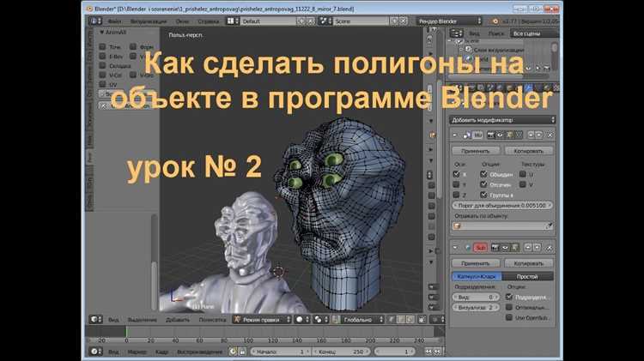Open the Глобально orientation dropdown
The height and width of the screenshot is (361, 644).
[362, 319]
